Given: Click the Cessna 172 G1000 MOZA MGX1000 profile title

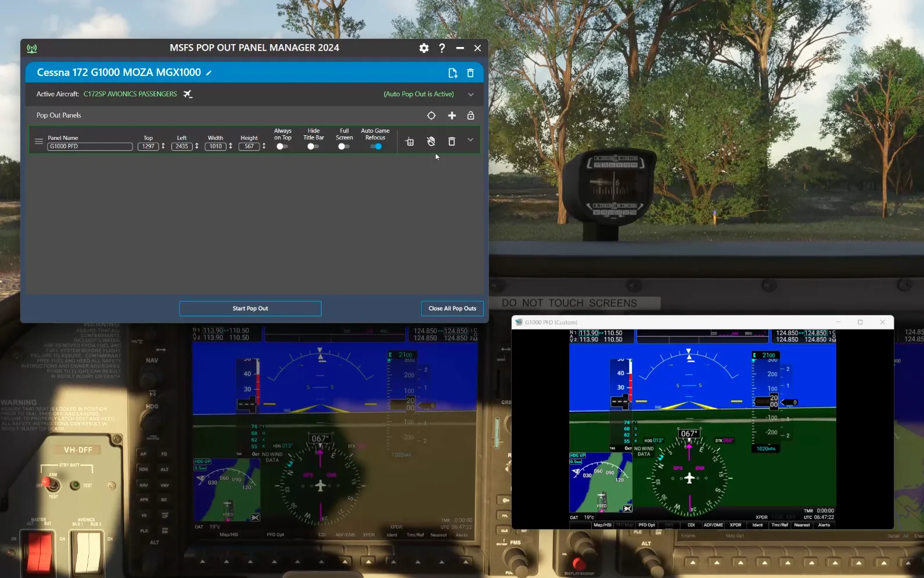Looking at the screenshot, I should pos(119,73).
